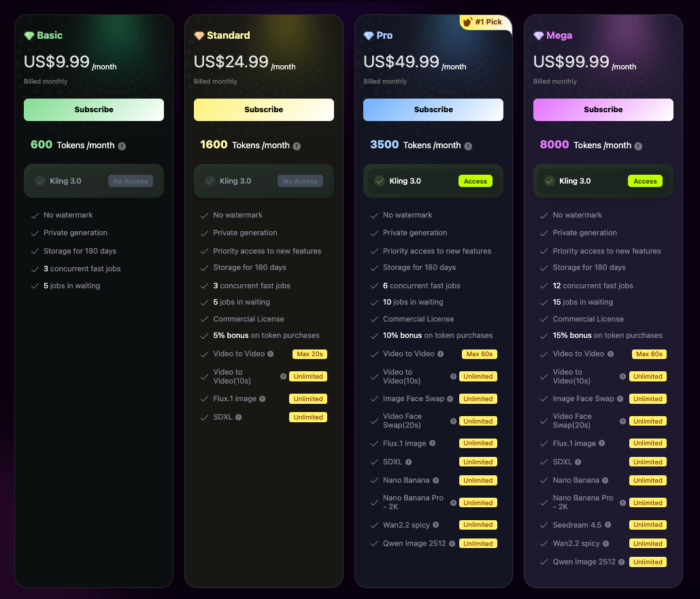700x599 pixels.
Task: Click the purple diamond icon beside Mega
Action: [x=539, y=35]
